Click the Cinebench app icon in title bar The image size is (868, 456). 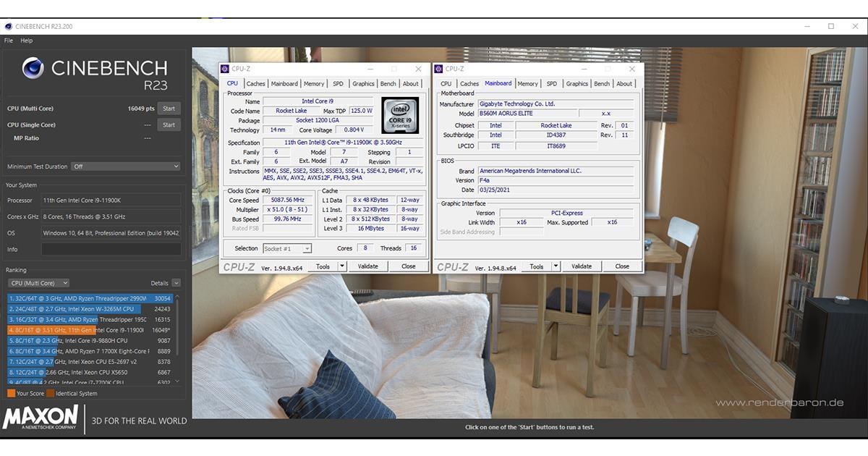click(x=9, y=27)
